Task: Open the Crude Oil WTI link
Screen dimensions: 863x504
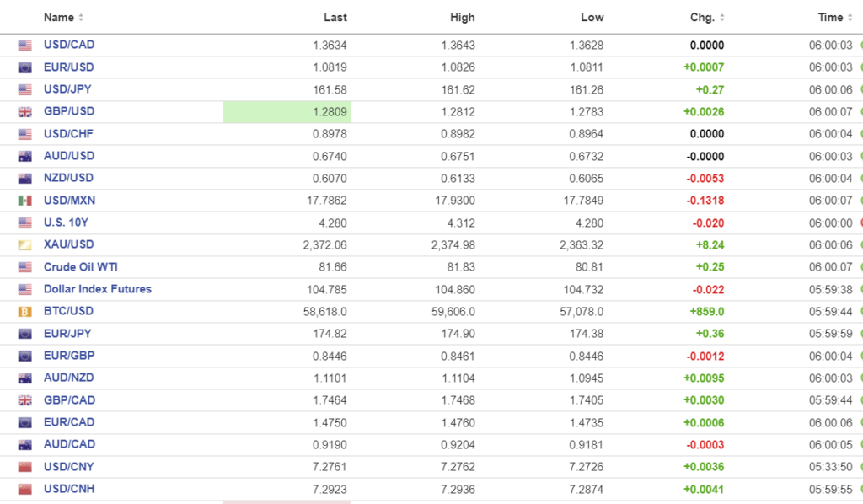Action: coord(80,267)
